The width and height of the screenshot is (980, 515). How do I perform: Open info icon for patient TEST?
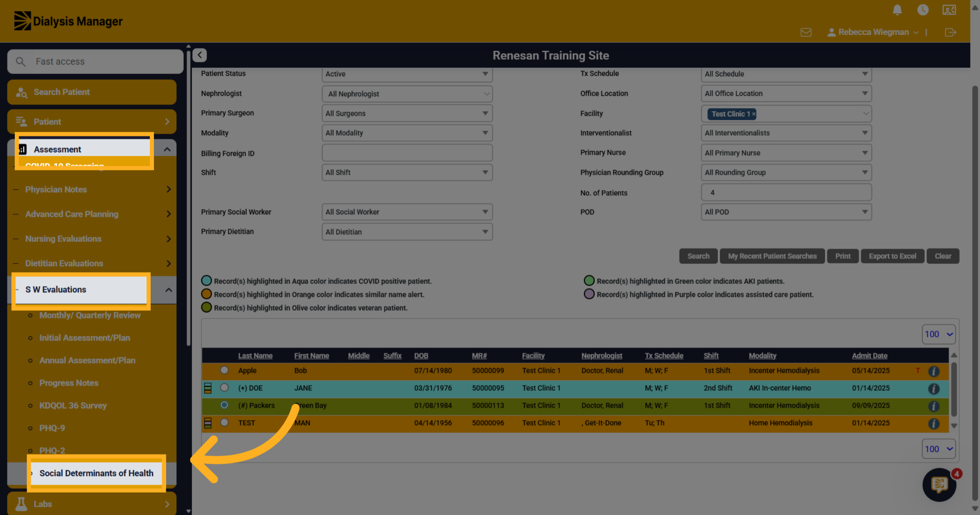[x=933, y=424]
